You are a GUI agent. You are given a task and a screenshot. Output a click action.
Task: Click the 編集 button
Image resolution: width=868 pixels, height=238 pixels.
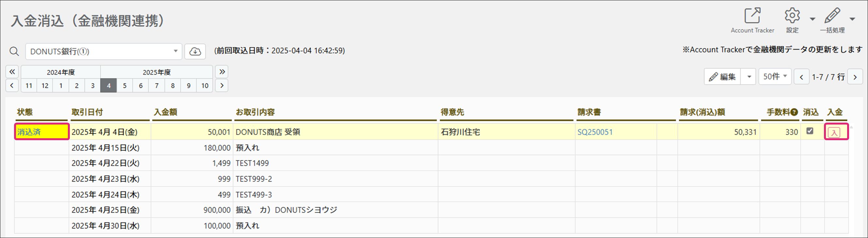(722, 77)
